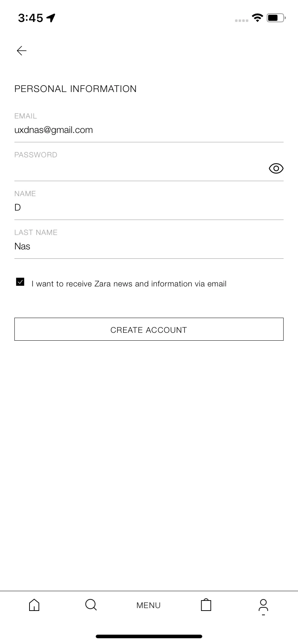
Task: Tap the home indicator bar
Action: click(x=149, y=636)
